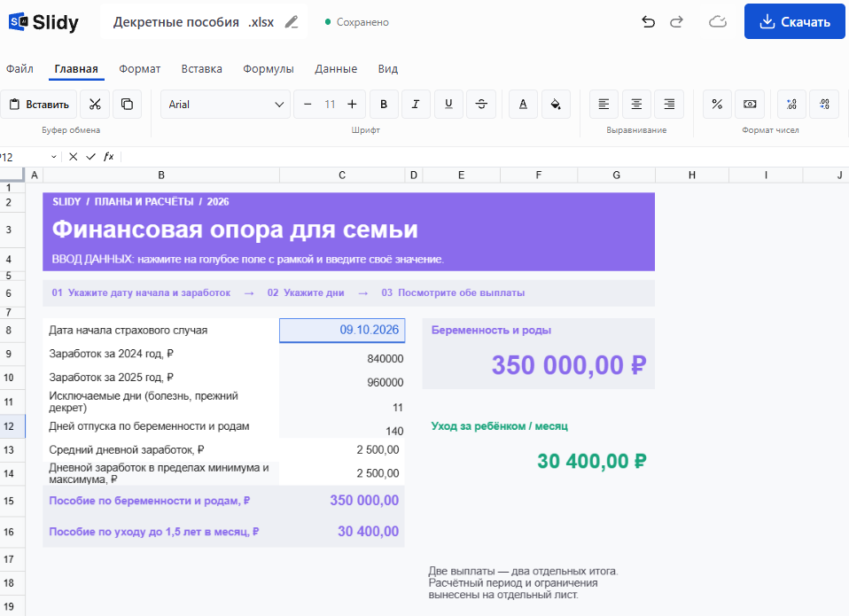The image size is (849, 616).
Task: Click step 01 Укажите дату начала и заработок
Action: [141, 292]
